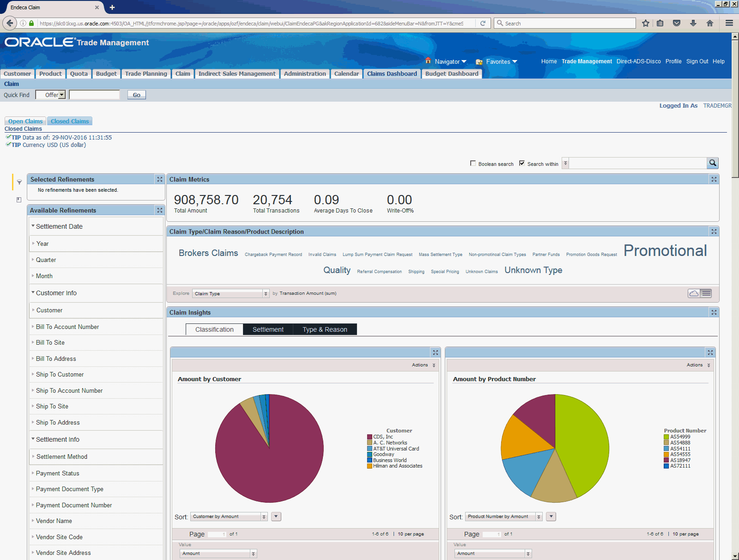Open the Budget Dashboard tab
739x560 pixels.
[452, 73]
